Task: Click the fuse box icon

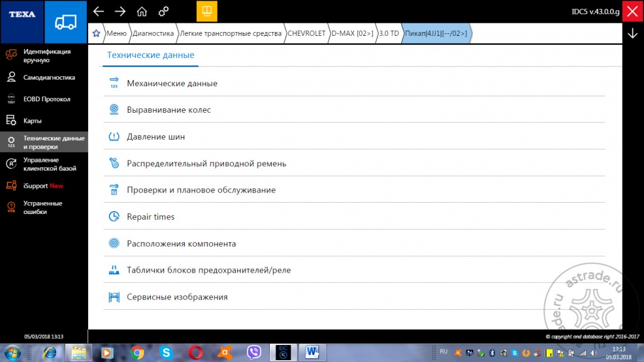Action: coord(114,270)
